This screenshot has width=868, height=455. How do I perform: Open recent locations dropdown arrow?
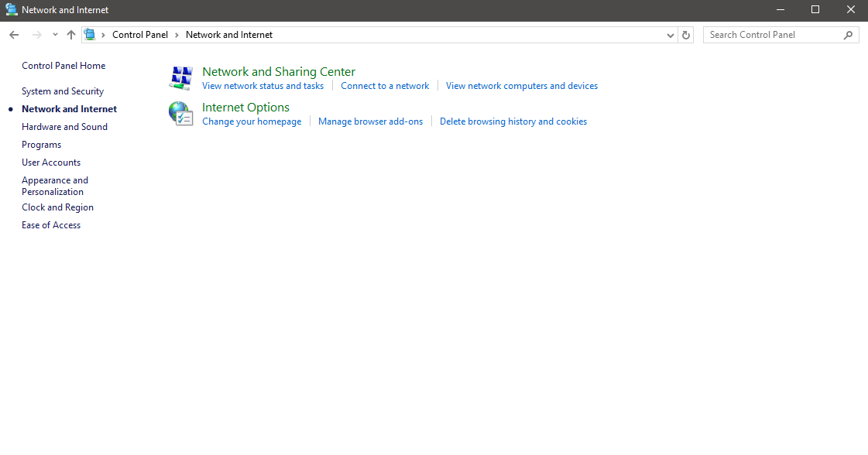[55, 35]
